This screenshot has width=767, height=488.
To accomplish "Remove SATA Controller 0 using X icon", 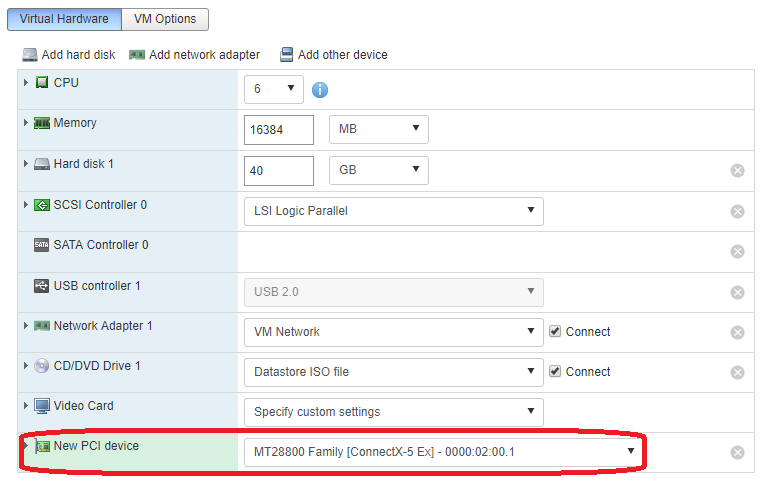I will (x=738, y=252).
